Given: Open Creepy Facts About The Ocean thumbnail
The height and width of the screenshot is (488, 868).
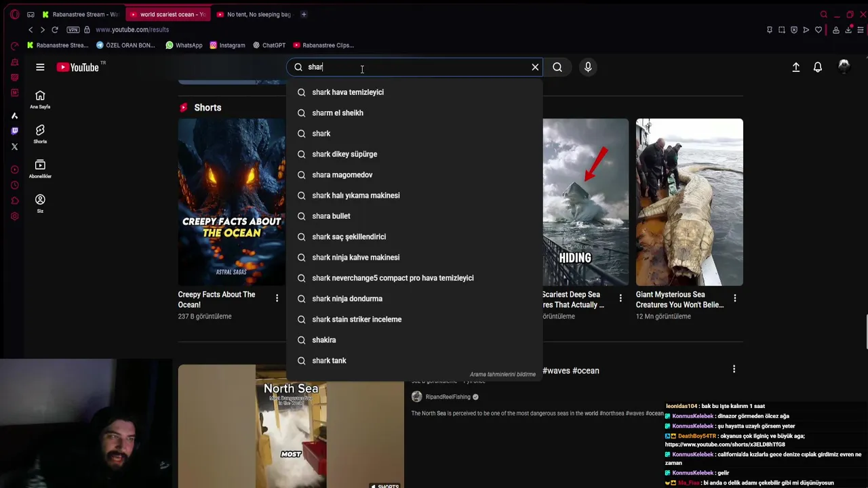Looking at the screenshot, I should pos(232,202).
